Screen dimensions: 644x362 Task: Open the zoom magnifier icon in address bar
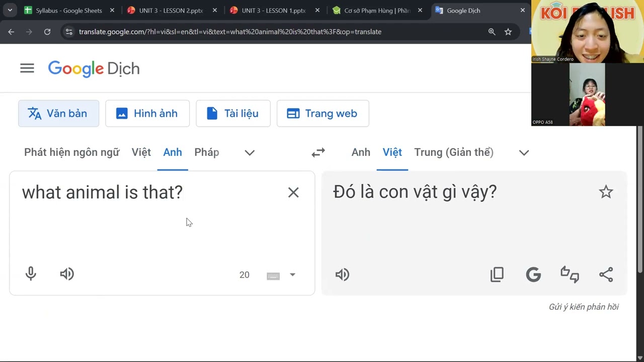[x=492, y=32]
